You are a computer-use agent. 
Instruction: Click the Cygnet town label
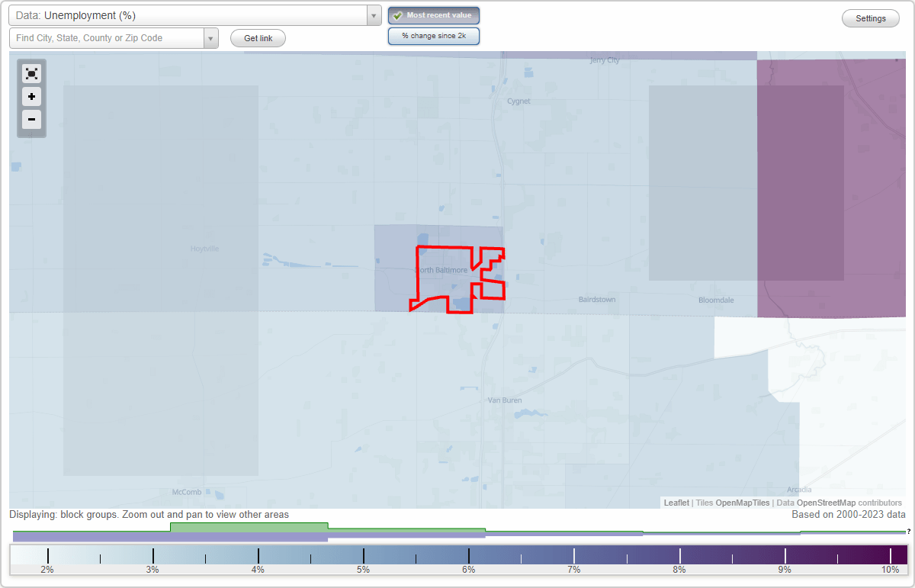tap(518, 101)
